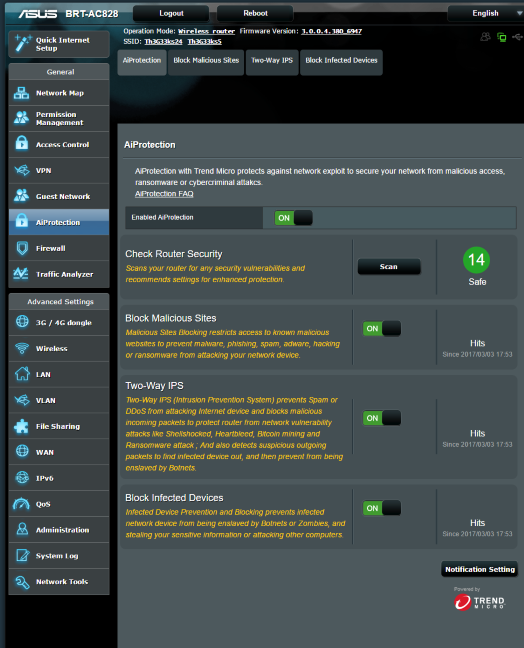
Task: Click the Traffic Analyzer graph icon
Action: pyautogui.click(x=21, y=274)
